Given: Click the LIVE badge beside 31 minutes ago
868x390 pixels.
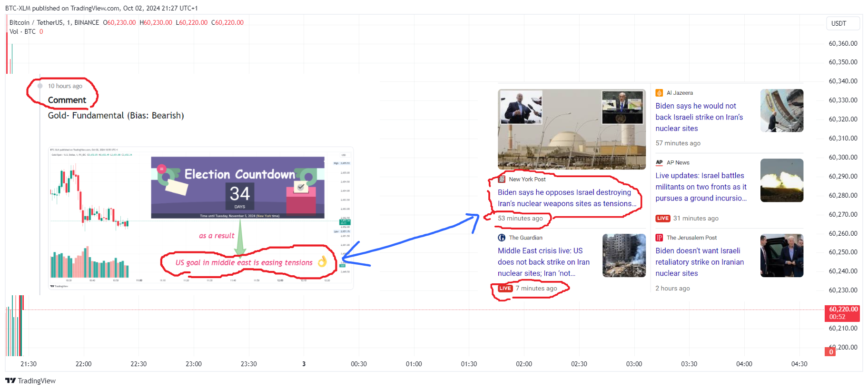Looking at the screenshot, I should tap(663, 219).
